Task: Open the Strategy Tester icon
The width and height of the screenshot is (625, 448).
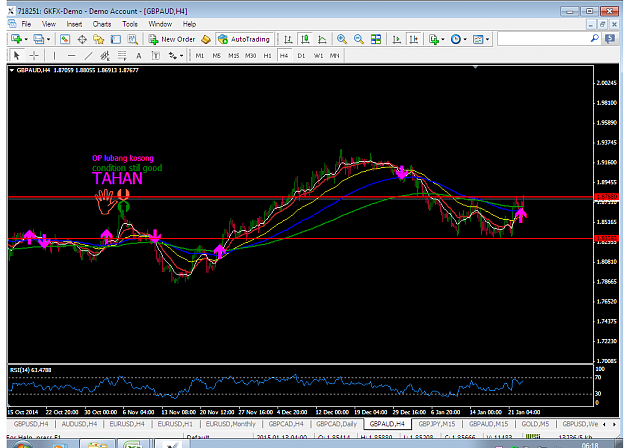Action: point(132,39)
